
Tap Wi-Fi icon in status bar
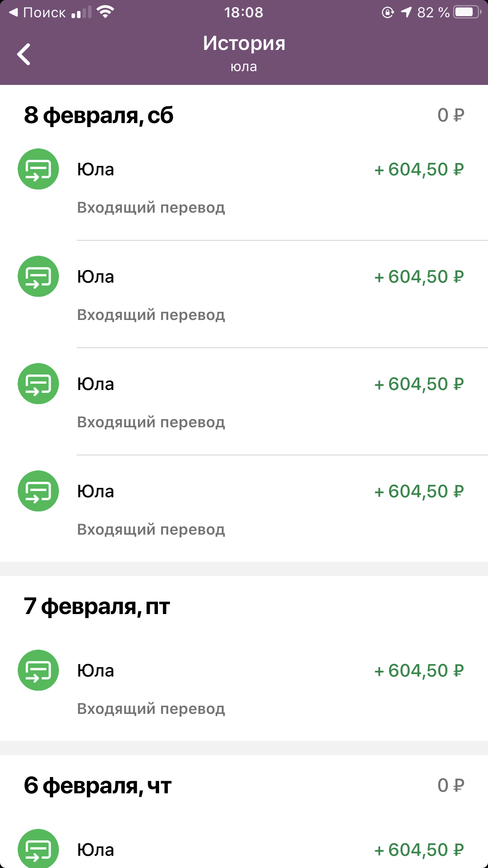[105, 12]
